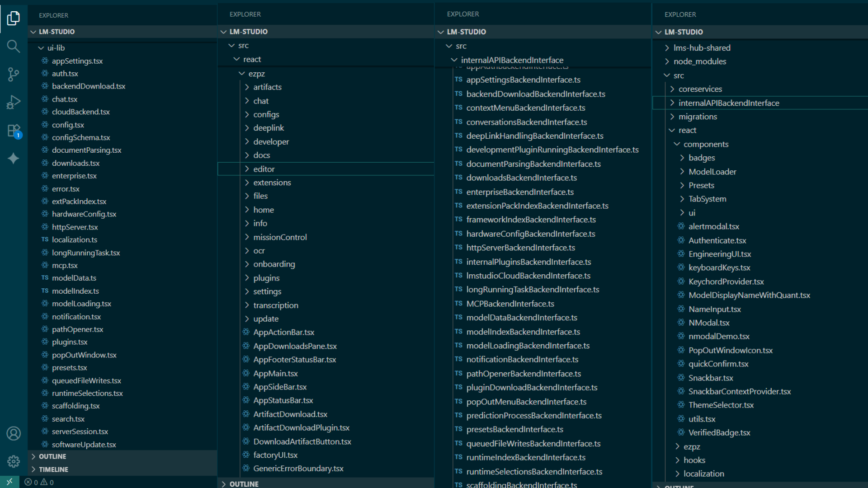Open MCPBackendInterface.ts file
The image size is (868, 488).
click(x=510, y=304)
